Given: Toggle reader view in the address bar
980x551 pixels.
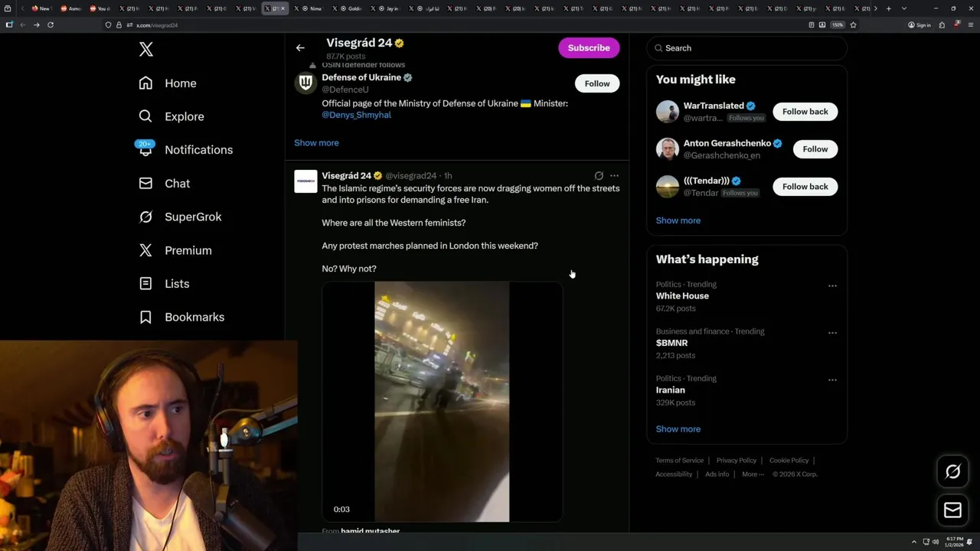Looking at the screenshot, I should [x=811, y=25].
